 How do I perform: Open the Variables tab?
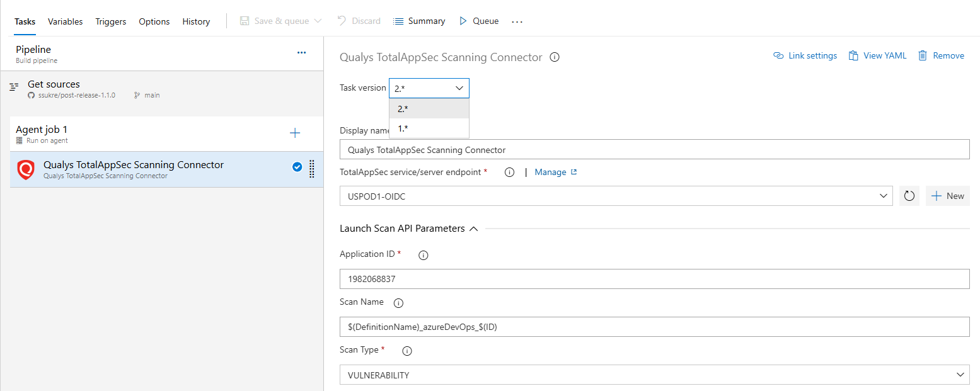click(65, 21)
